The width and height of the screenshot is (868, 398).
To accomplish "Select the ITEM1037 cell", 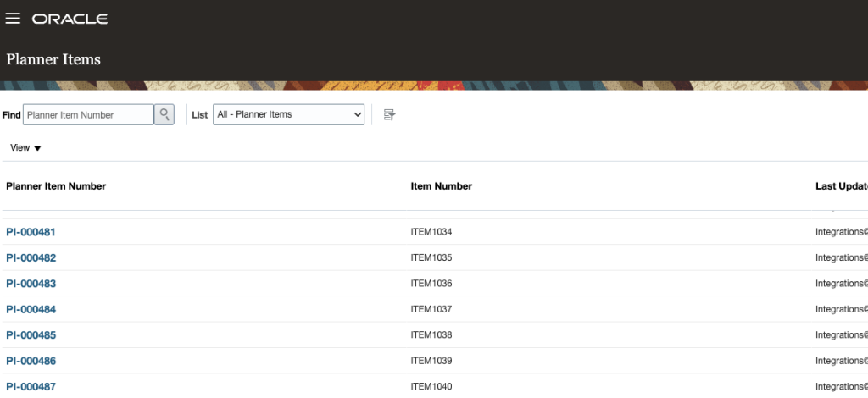I will point(431,310).
